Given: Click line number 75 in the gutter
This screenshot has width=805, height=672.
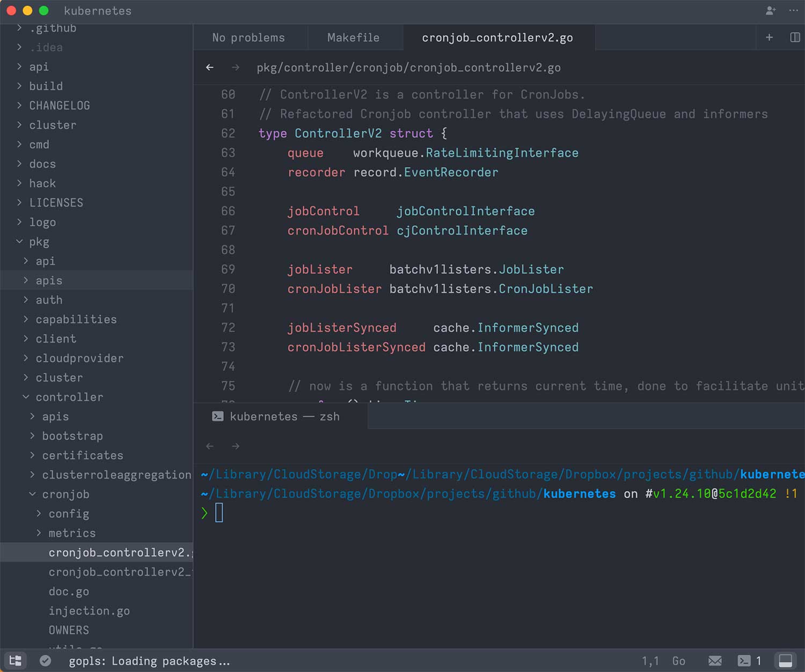Looking at the screenshot, I should click(228, 386).
